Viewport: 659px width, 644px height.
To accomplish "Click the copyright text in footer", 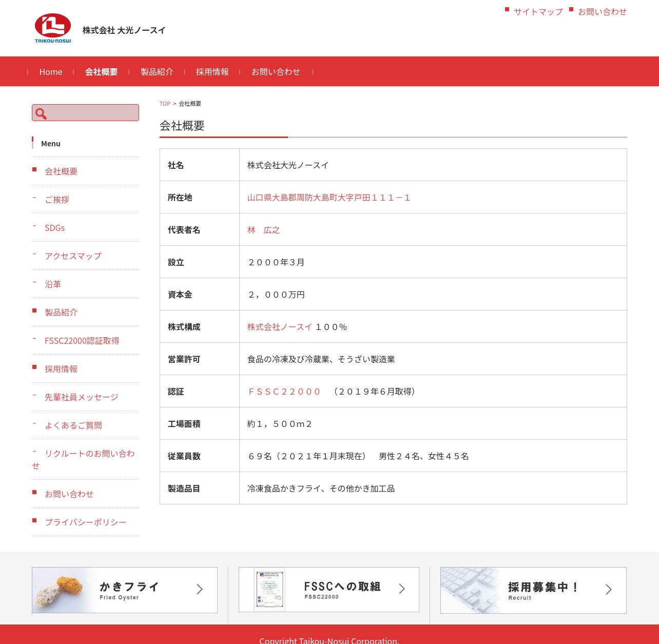I will pyautogui.click(x=329, y=640).
